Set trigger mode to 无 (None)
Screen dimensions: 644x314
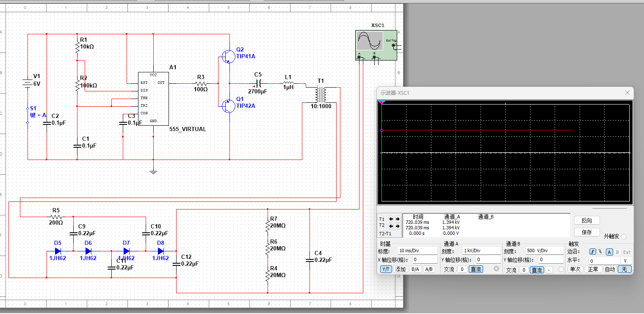point(624,269)
